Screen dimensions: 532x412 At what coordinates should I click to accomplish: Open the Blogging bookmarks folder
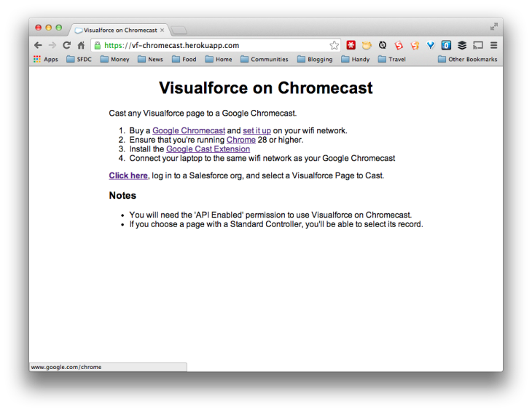[x=315, y=59]
